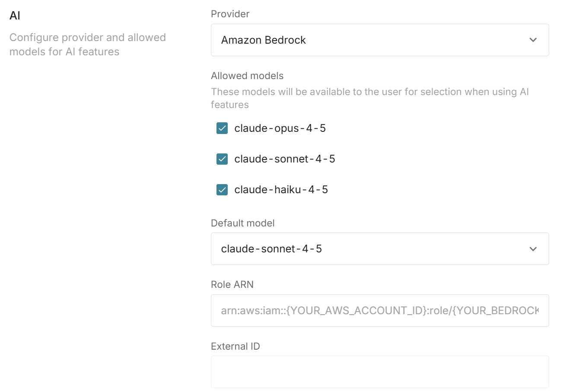The height and width of the screenshot is (392, 563).
Task: Click the claude-haiku-4-5 model label text
Action: pyautogui.click(x=281, y=190)
